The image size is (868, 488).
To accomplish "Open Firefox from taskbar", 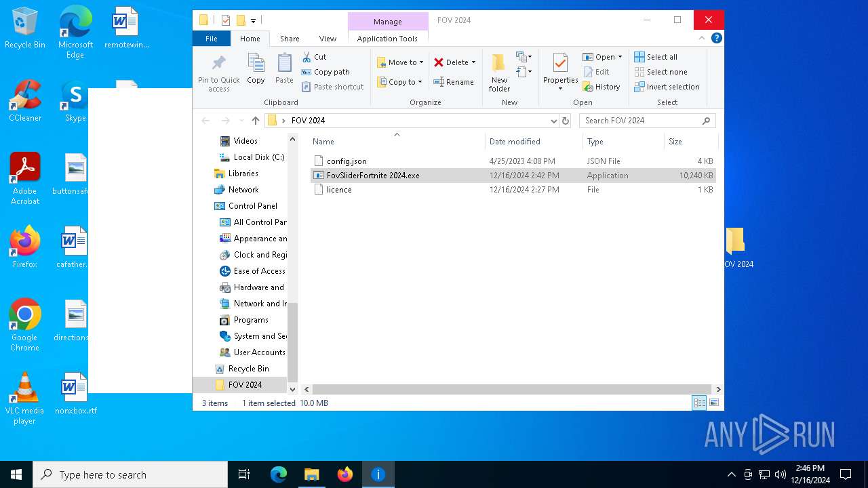I will click(x=345, y=474).
